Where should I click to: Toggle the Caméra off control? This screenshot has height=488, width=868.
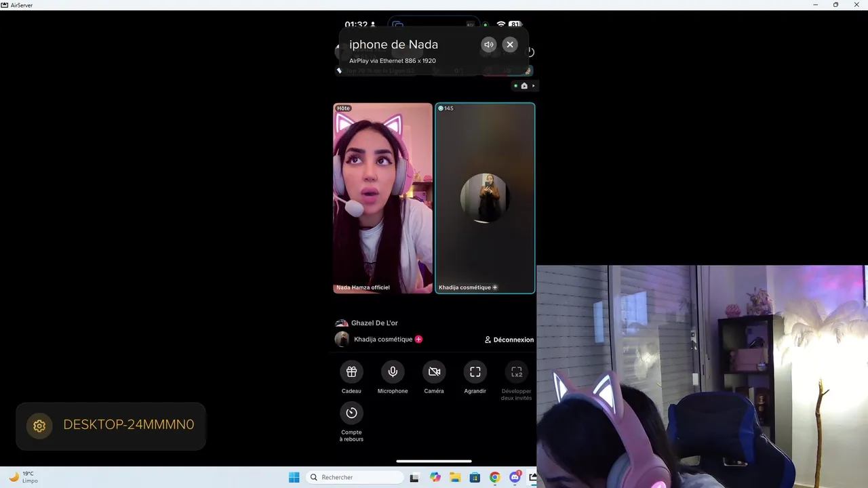coord(434,371)
